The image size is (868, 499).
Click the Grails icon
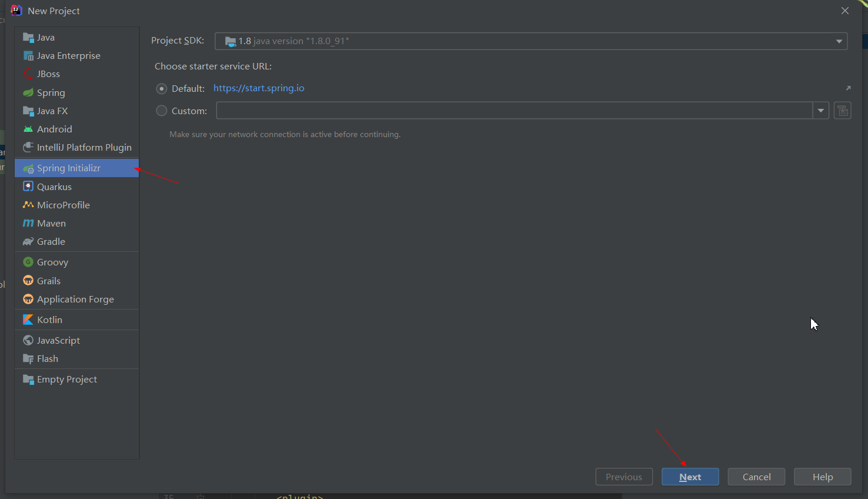coord(28,281)
